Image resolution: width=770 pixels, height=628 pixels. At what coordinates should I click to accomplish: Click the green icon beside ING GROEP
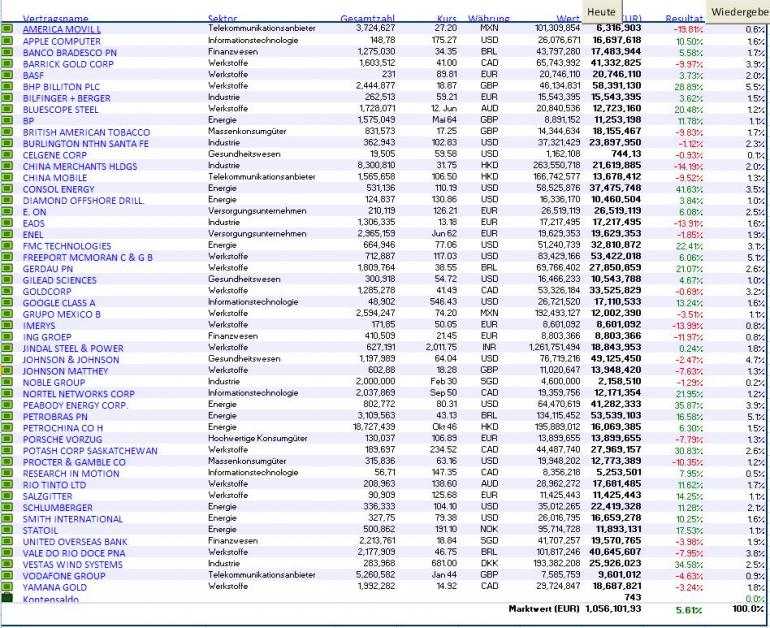tap(6, 336)
